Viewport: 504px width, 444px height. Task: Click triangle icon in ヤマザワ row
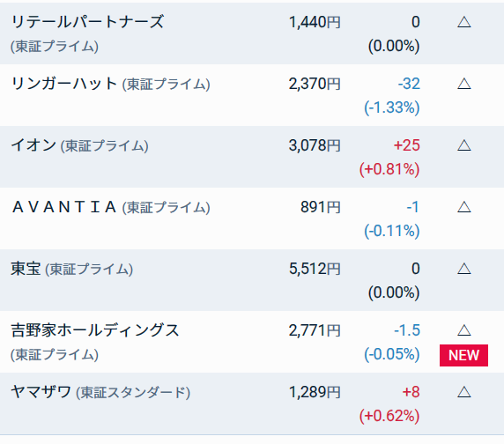[463, 392]
